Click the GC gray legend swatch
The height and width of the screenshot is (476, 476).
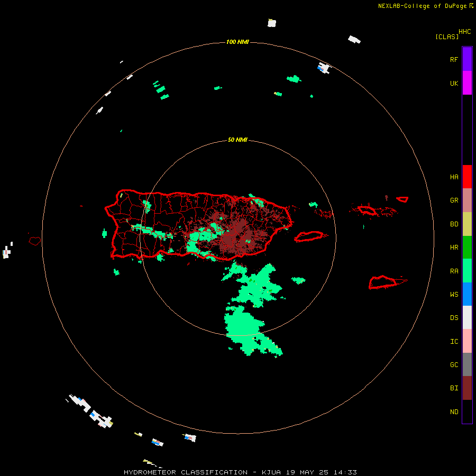pyautogui.click(x=467, y=364)
